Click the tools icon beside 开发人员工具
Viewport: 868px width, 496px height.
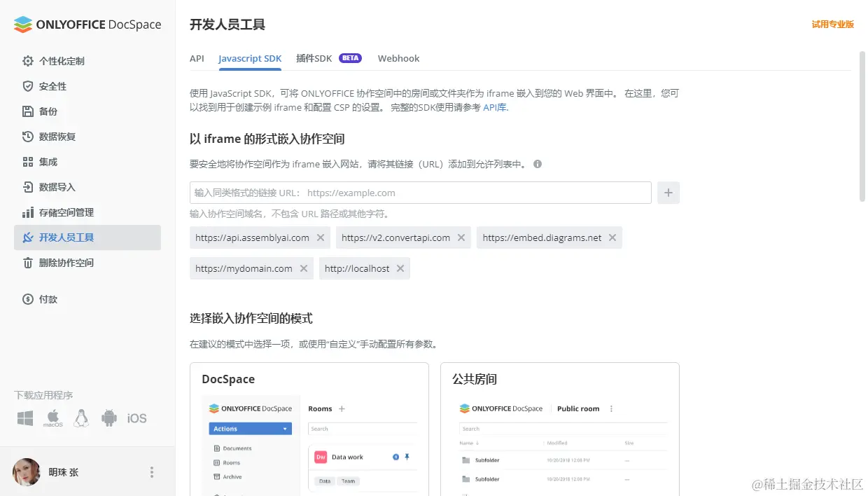pos(28,237)
